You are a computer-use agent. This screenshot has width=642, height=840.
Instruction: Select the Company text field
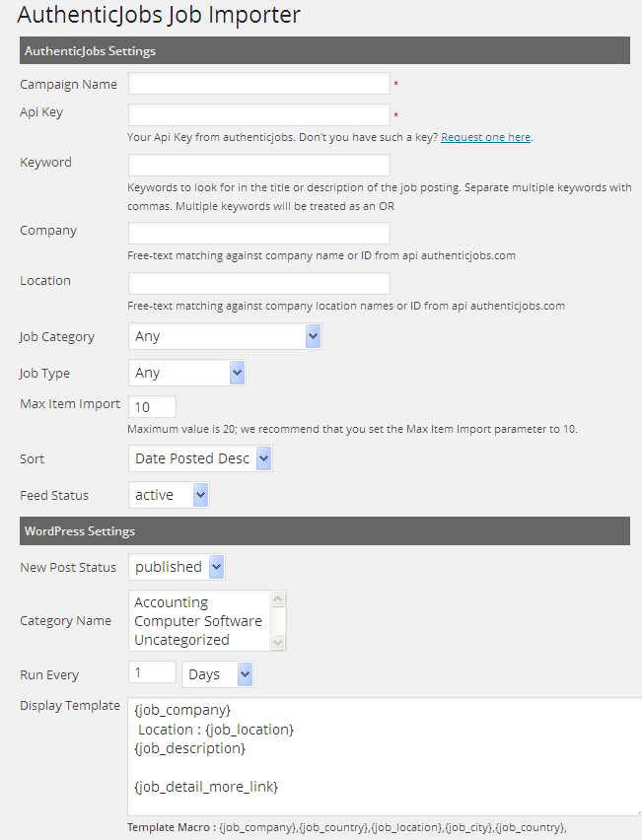click(x=258, y=234)
